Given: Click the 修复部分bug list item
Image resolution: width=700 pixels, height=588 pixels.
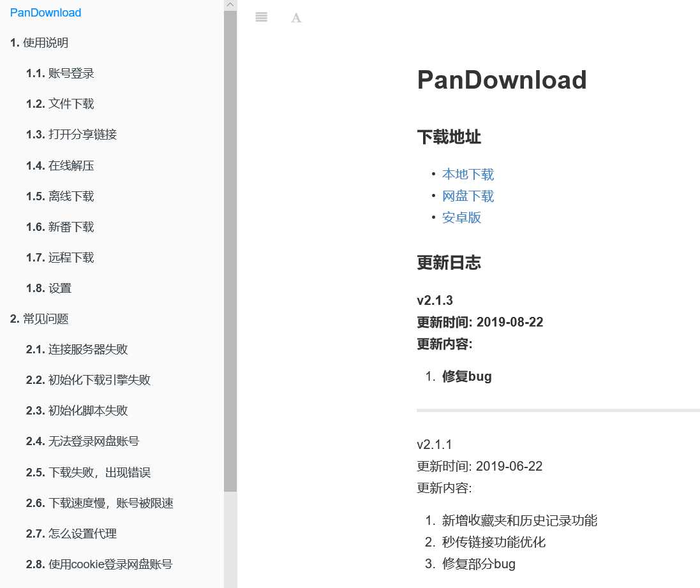Looking at the screenshot, I should [479, 564].
